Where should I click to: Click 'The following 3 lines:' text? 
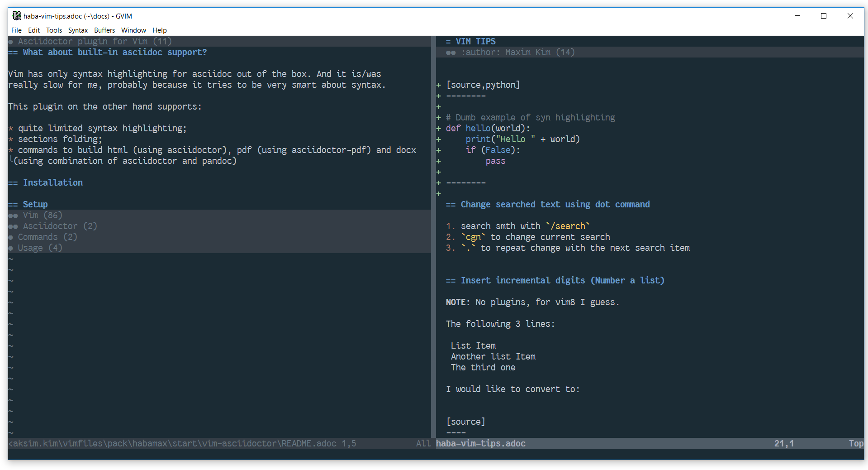pos(500,324)
